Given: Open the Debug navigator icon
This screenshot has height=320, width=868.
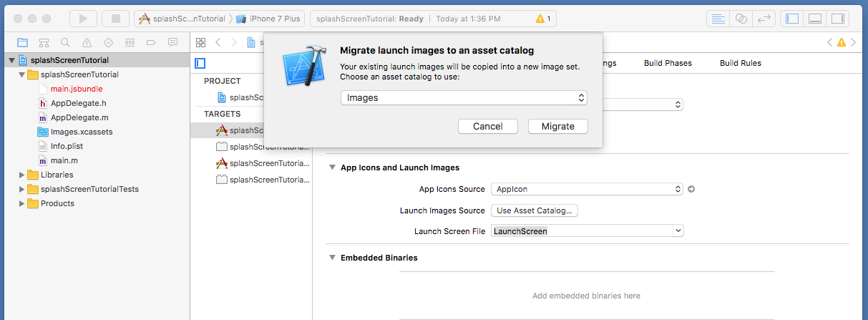Looking at the screenshot, I should pos(130,42).
